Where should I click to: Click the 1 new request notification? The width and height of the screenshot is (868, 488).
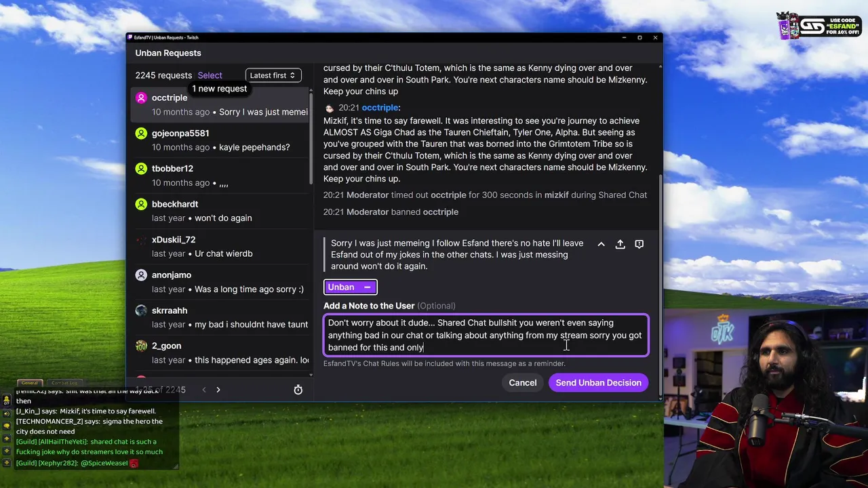(x=219, y=89)
